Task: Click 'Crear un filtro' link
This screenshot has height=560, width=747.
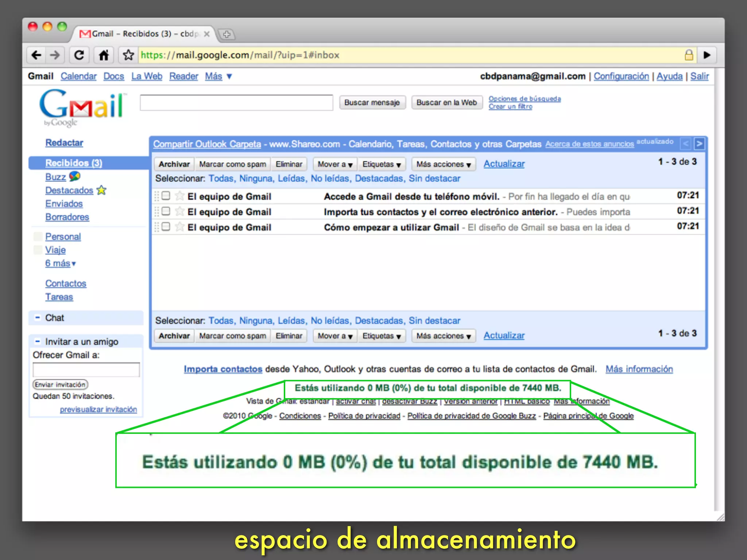Action: (x=510, y=106)
